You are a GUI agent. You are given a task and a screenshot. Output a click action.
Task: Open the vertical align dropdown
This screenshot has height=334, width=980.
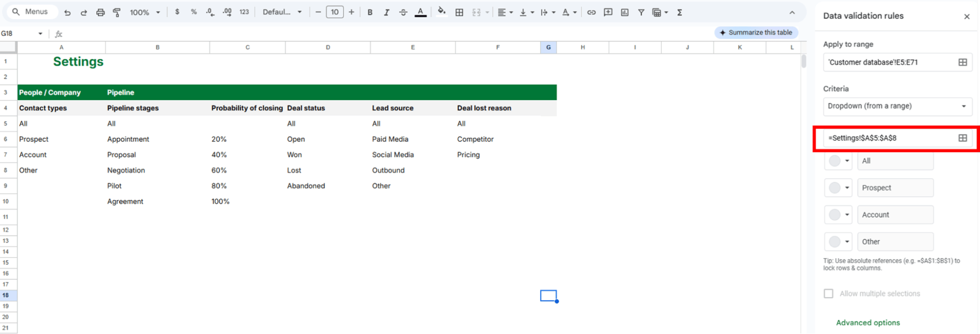527,12
